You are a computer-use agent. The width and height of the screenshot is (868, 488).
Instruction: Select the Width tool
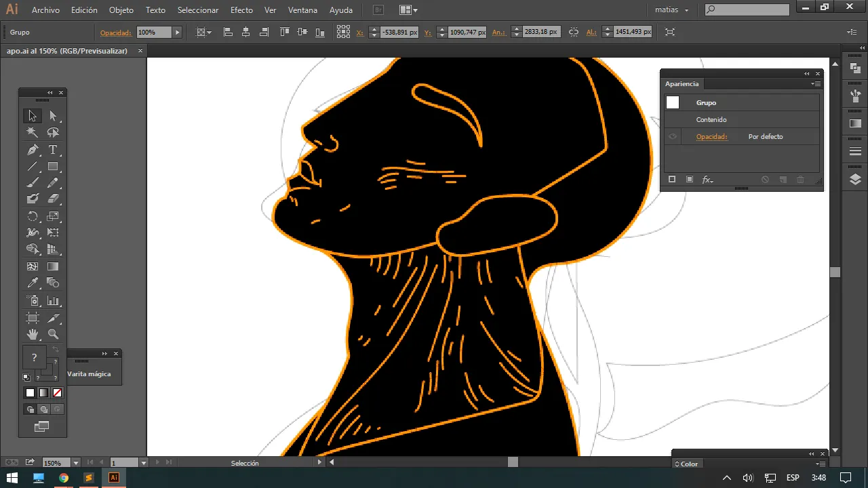click(33, 233)
